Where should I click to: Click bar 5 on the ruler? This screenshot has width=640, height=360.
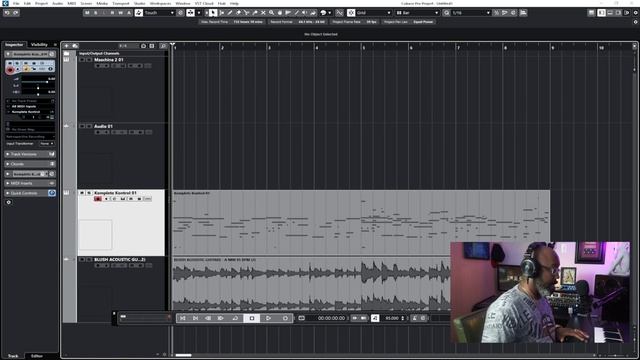pos(363,48)
